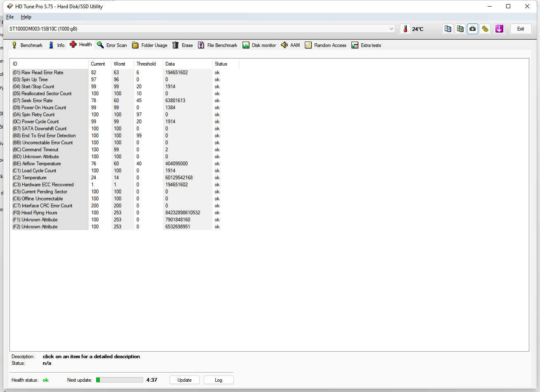
Task: Open the File menu
Action: pyautogui.click(x=10, y=17)
